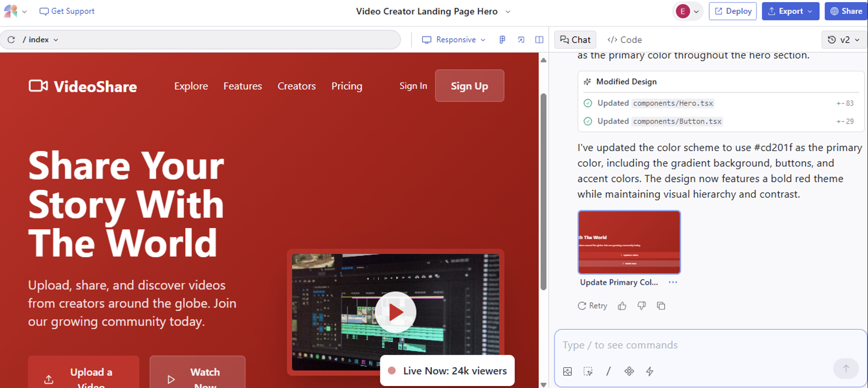Image resolution: width=868 pixels, height=388 pixels.
Task: Click the thumbs up feedback icon
Action: tap(622, 306)
